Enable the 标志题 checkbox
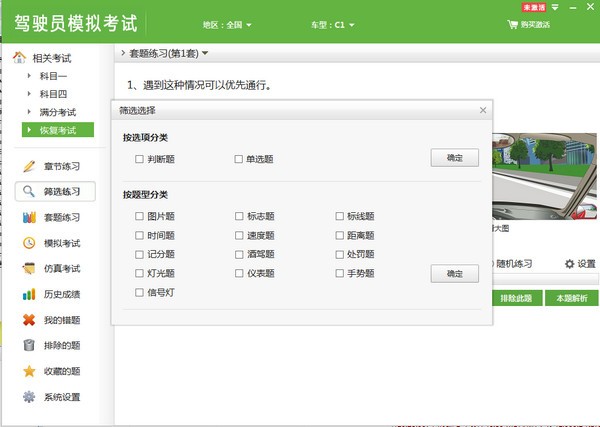Viewport: 600px width, 427px height. [x=239, y=216]
